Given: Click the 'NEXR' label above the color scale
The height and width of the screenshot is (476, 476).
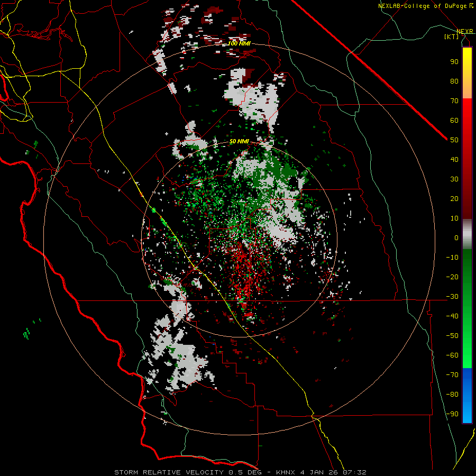Looking at the screenshot, I should click(x=465, y=31).
